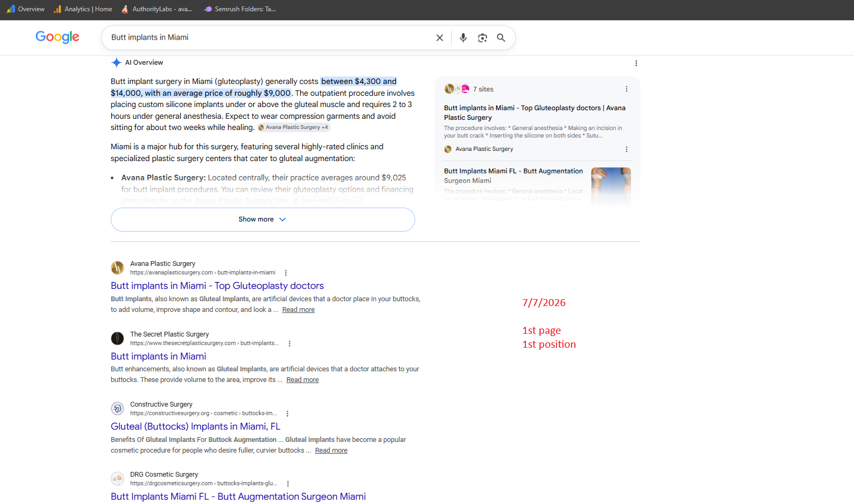This screenshot has width=854, height=504.
Task: Go to Google home via logo
Action: pyautogui.click(x=57, y=37)
